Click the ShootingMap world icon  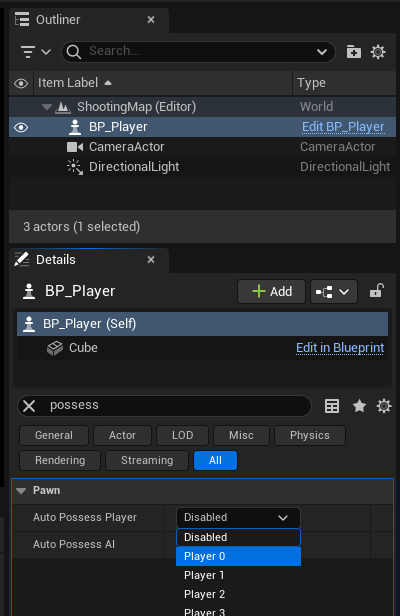pos(63,107)
